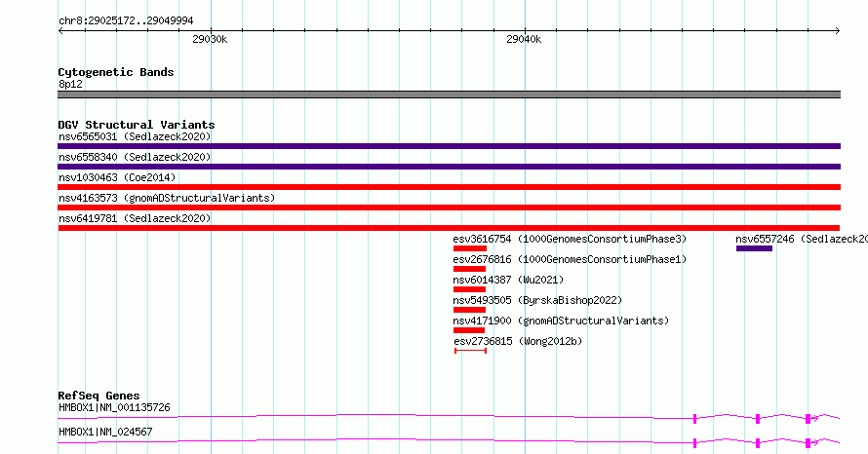Click the gray 8p12 cytogenetic band bar
This screenshot has width=868, height=454.
[x=449, y=95]
